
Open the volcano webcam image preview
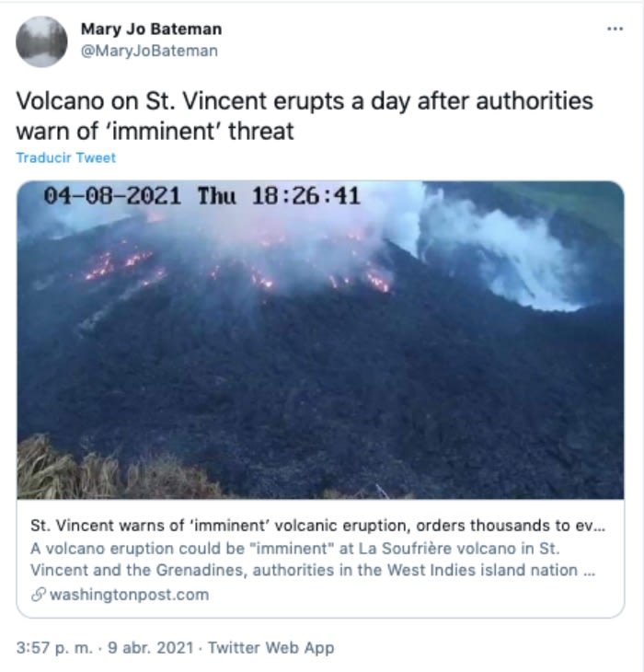point(320,340)
